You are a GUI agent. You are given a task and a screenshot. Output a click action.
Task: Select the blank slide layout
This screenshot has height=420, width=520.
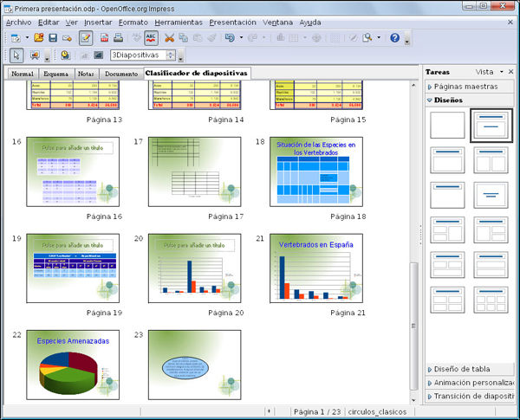pos(447,126)
